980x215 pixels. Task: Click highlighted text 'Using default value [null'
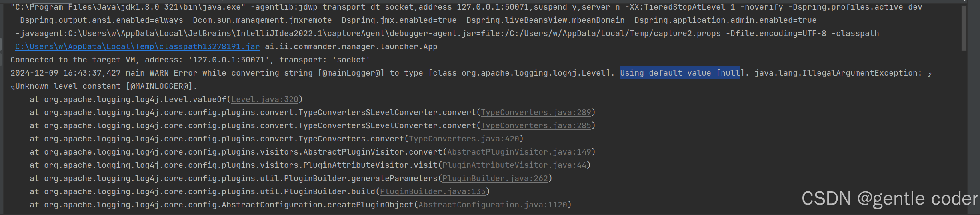[680, 73]
